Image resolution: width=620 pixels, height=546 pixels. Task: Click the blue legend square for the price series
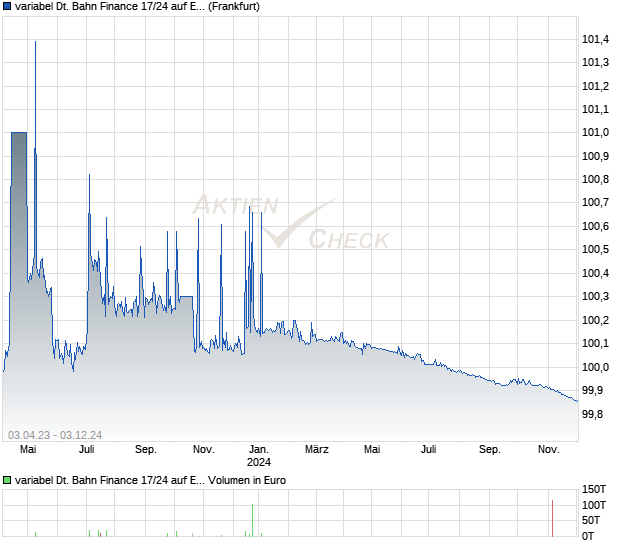(x=7, y=6)
